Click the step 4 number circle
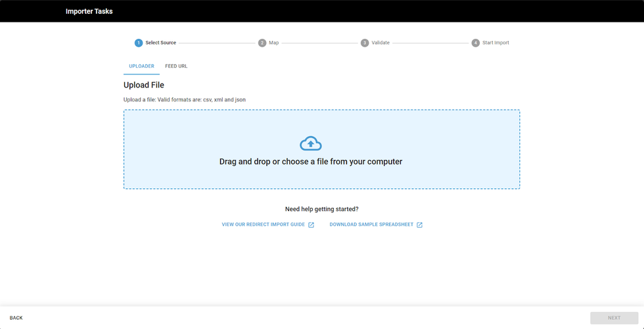Screen dimensions: 644x329 click(475, 43)
